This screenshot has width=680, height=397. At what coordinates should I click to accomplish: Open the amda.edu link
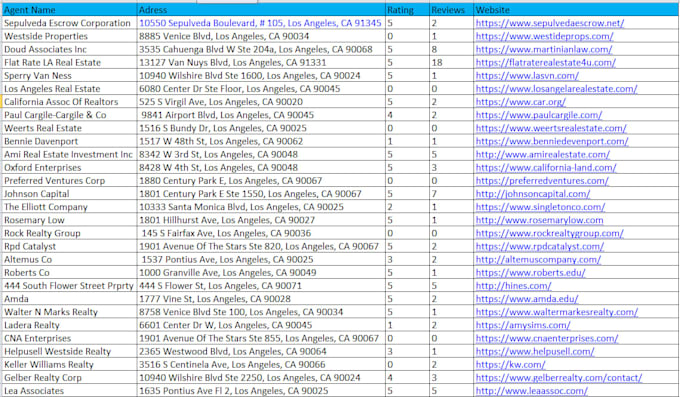(x=527, y=299)
